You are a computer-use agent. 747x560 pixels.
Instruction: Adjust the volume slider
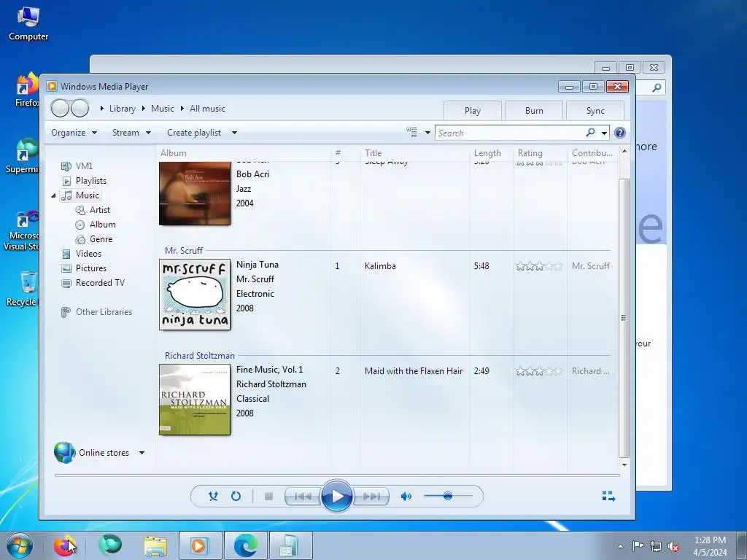(x=448, y=496)
